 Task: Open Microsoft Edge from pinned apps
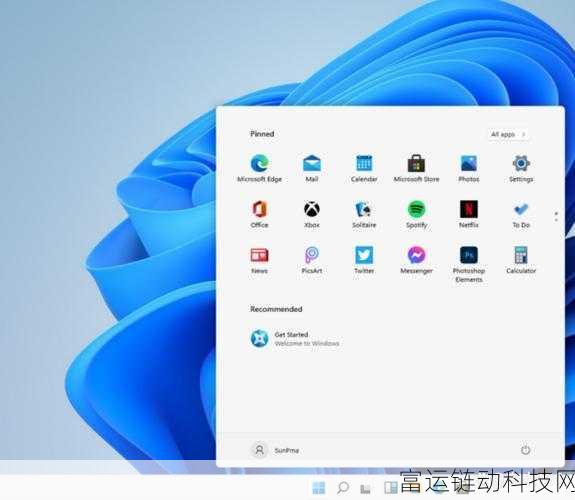coord(259,168)
